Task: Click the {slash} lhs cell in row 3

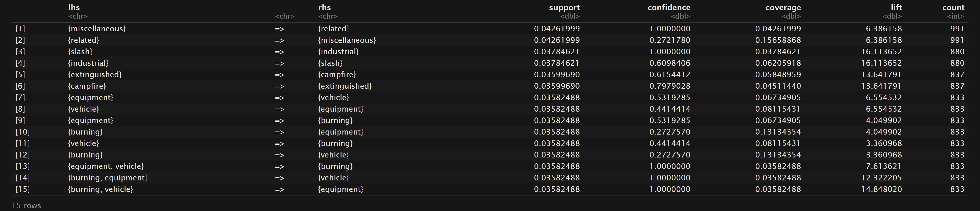Action: pyautogui.click(x=80, y=52)
